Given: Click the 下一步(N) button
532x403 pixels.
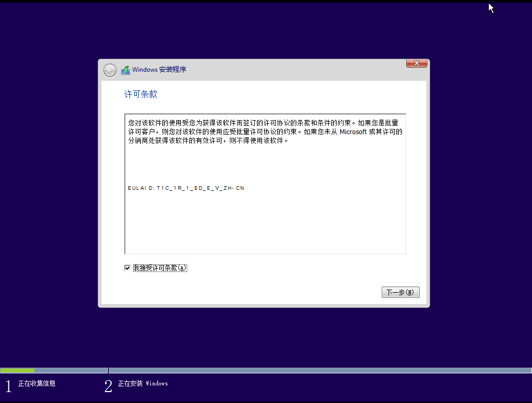Looking at the screenshot, I should click(x=400, y=292).
